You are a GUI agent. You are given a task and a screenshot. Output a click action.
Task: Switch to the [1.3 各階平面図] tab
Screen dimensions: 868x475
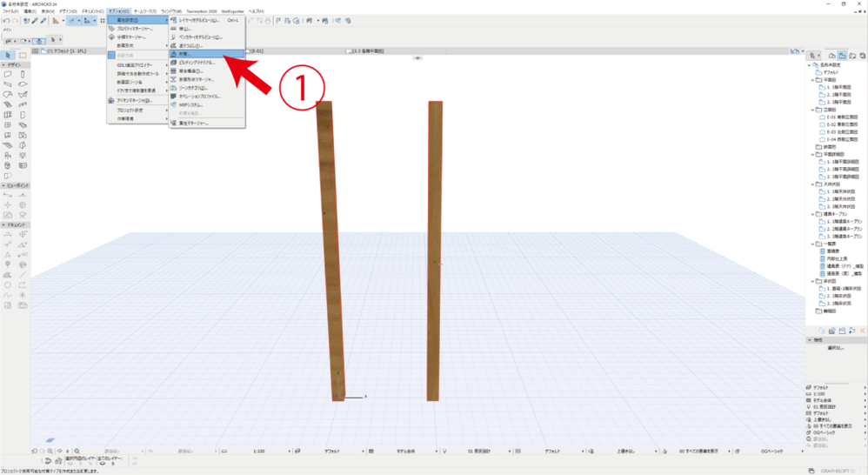click(x=365, y=51)
